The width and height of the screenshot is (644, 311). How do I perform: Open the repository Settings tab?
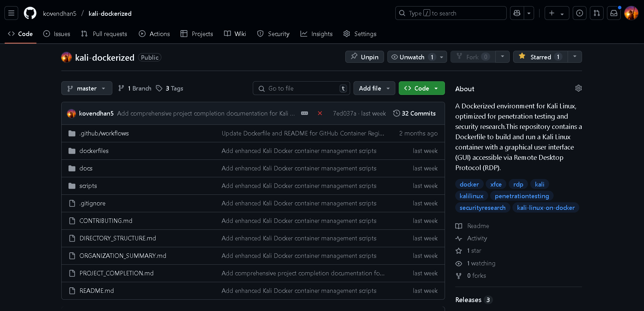360,34
